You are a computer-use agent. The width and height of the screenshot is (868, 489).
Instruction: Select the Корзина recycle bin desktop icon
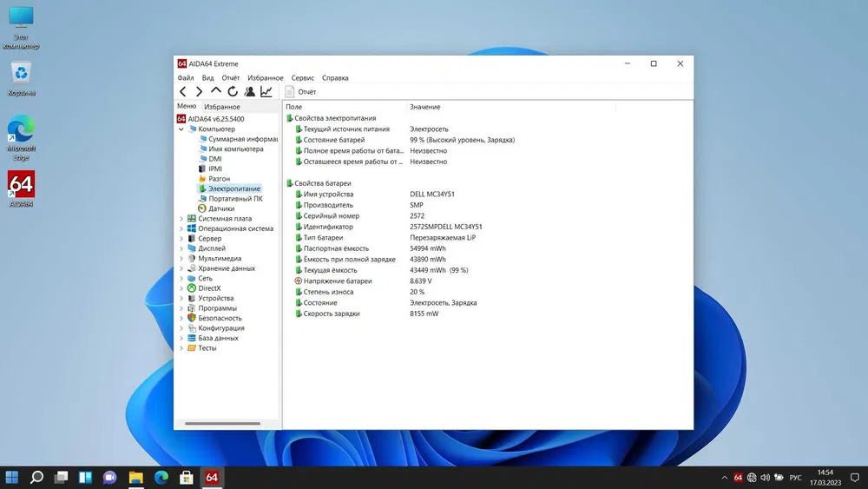(21, 78)
